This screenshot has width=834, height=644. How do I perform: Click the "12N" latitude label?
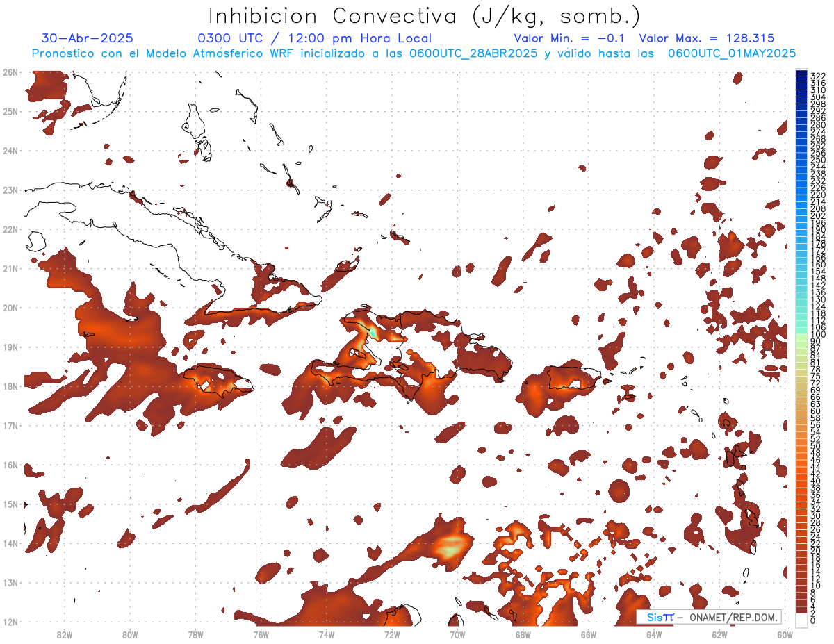[x=10, y=622]
